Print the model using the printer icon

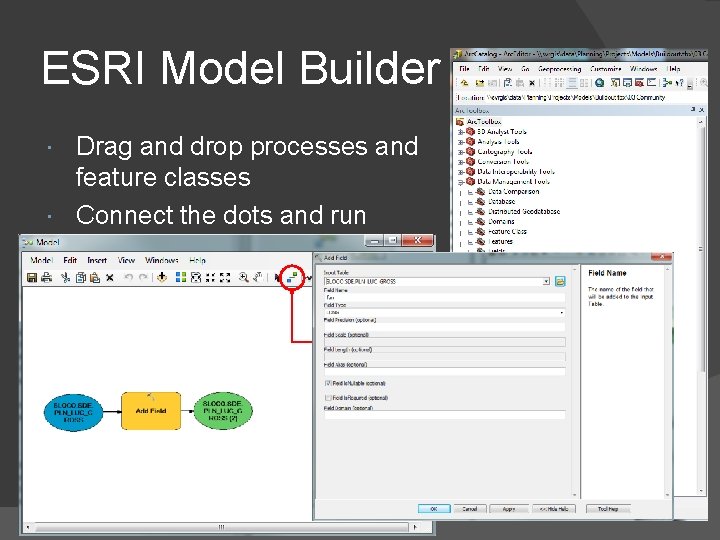47,277
